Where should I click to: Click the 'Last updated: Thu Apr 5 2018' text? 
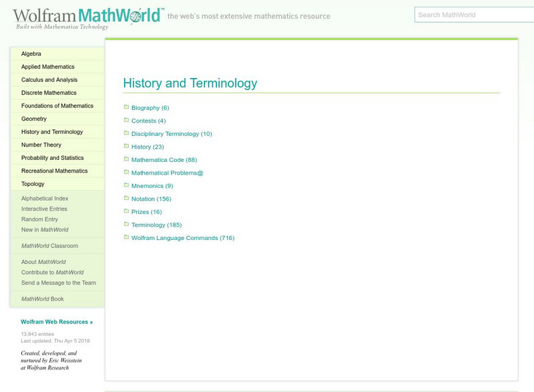click(x=55, y=341)
